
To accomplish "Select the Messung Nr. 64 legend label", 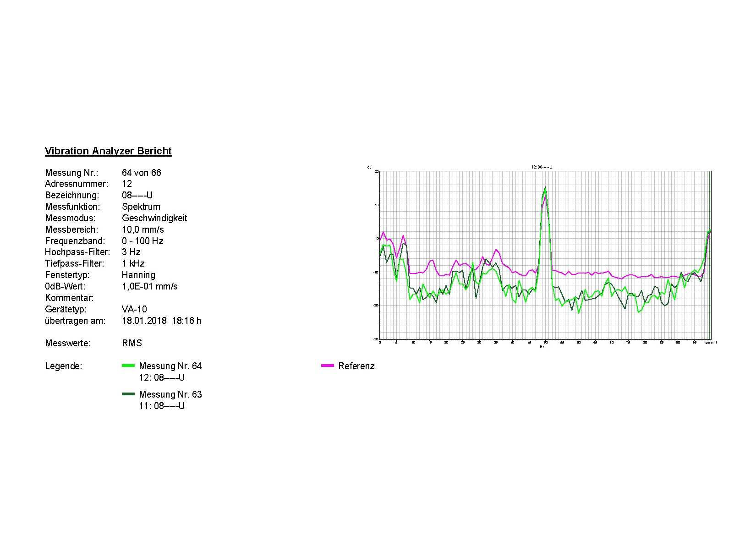I will (170, 366).
